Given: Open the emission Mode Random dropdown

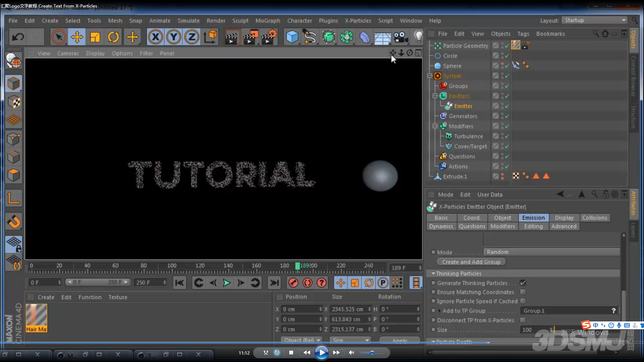Looking at the screenshot, I should 551,252.
